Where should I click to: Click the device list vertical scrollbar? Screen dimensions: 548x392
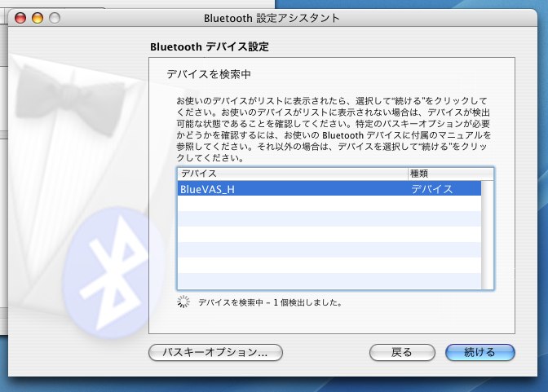487,236
